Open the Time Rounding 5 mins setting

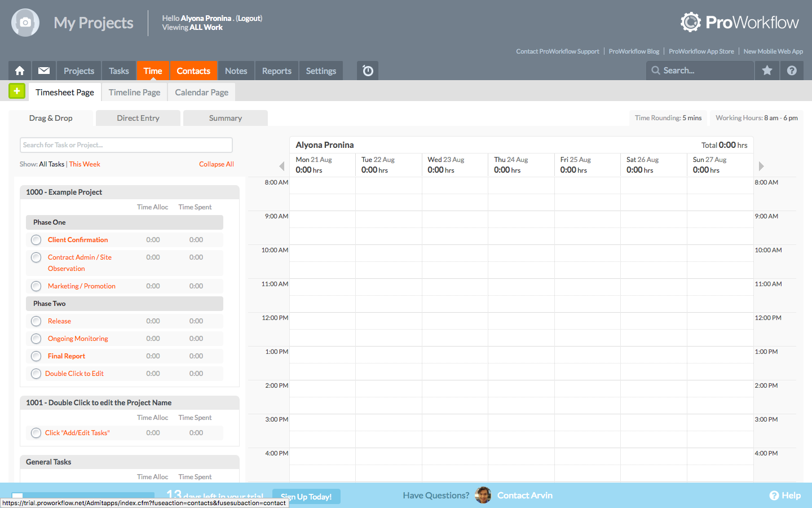coord(668,118)
